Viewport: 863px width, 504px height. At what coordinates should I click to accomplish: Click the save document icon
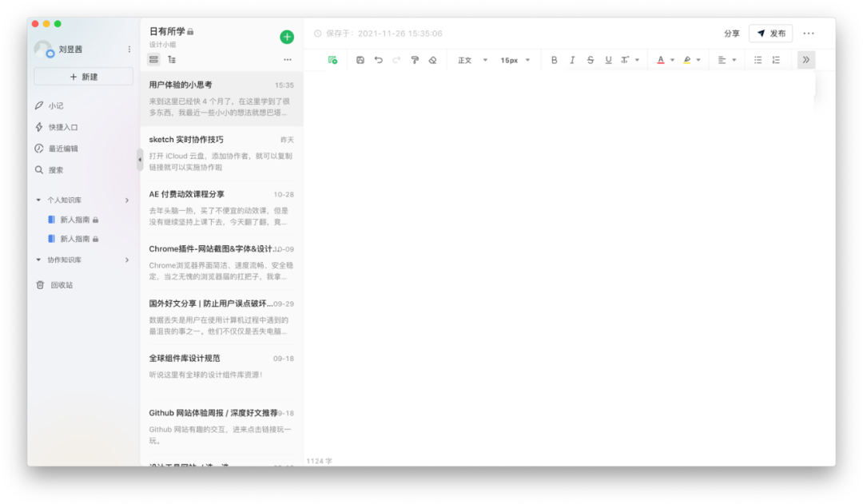(360, 60)
